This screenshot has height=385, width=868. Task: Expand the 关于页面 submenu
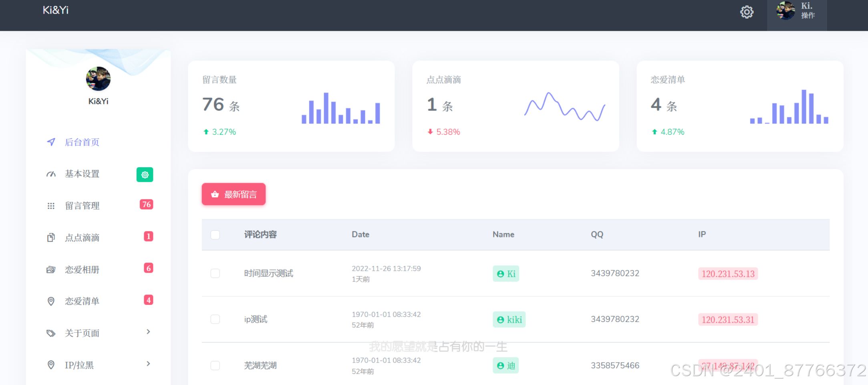point(148,332)
